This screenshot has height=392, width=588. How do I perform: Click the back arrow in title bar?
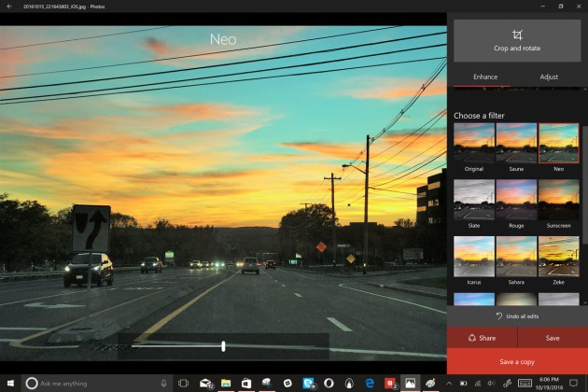tap(8, 6)
